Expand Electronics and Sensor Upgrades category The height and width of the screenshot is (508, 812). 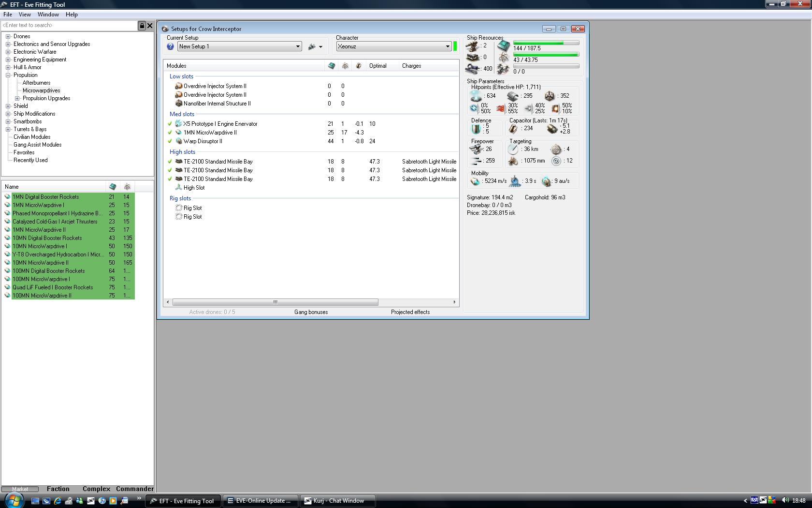pyautogui.click(x=8, y=44)
